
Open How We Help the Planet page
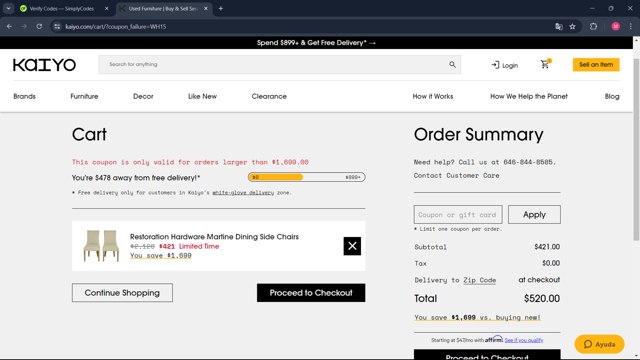(529, 96)
